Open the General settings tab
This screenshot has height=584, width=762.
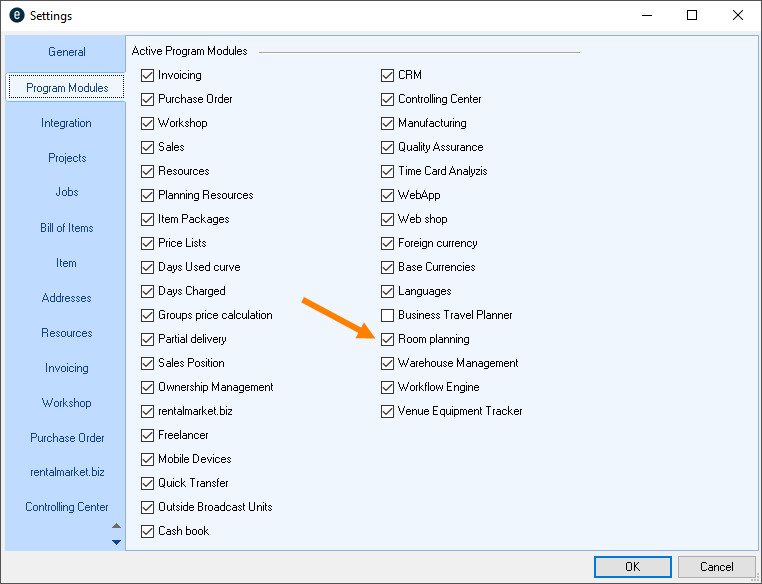(x=67, y=52)
